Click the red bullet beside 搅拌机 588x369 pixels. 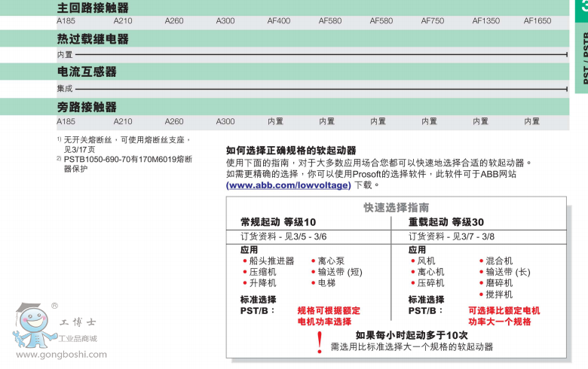click(480, 294)
